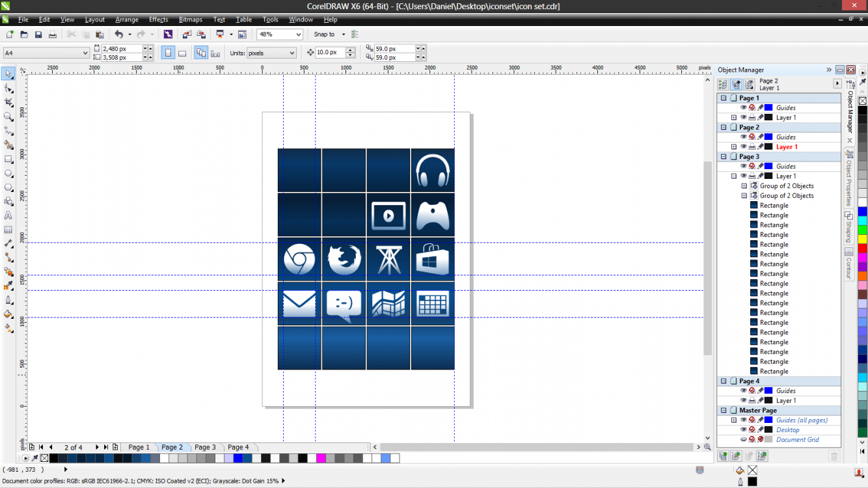Open the Effects menu
868x488 pixels.
pyautogui.click(x=158, y=20)
